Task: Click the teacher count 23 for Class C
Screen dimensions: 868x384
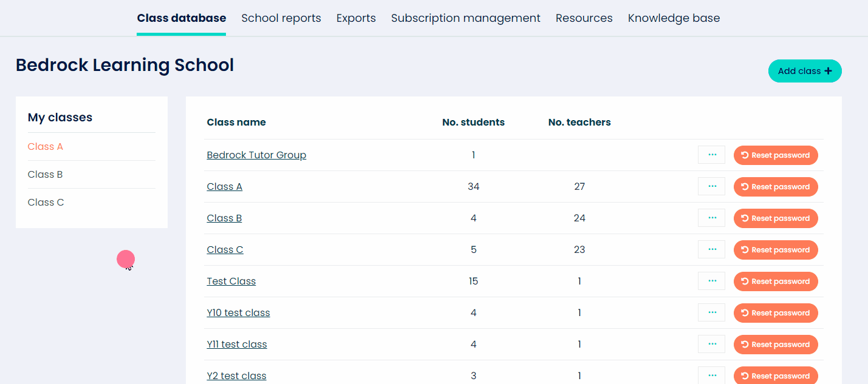Action: [x=579, y=249]
